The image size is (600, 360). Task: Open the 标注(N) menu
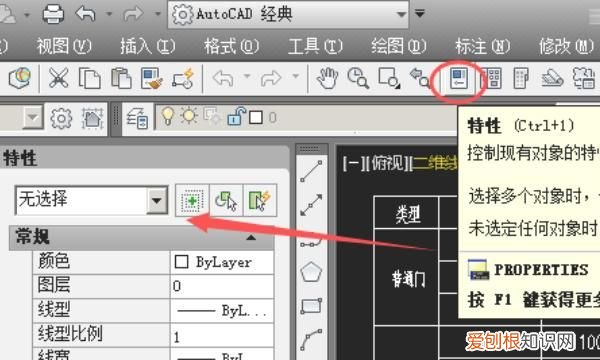(x=482, y=46)
